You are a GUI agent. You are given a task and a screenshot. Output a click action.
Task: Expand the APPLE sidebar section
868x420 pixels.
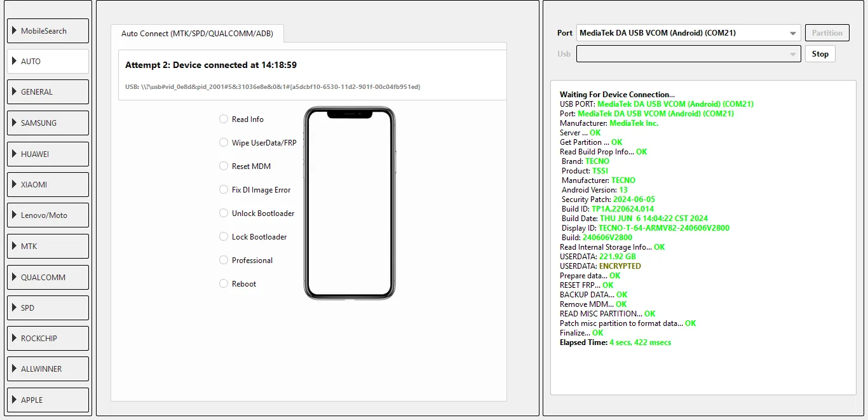click(x=48, y=400)
